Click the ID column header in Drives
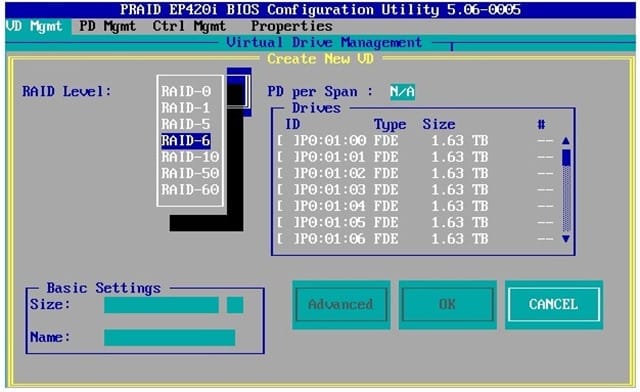 tap(292, 124)
